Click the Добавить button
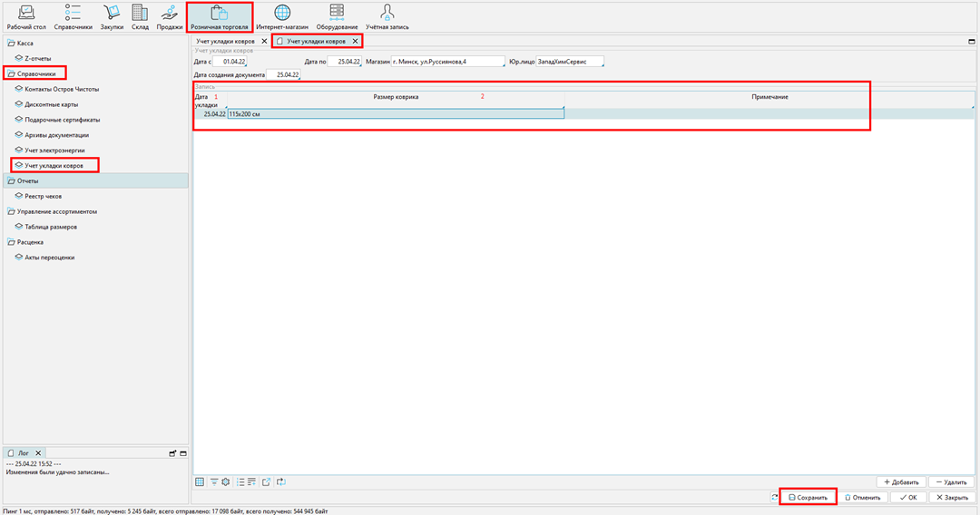980x515 pixels. pyautogui.click(x=901, y=482)
